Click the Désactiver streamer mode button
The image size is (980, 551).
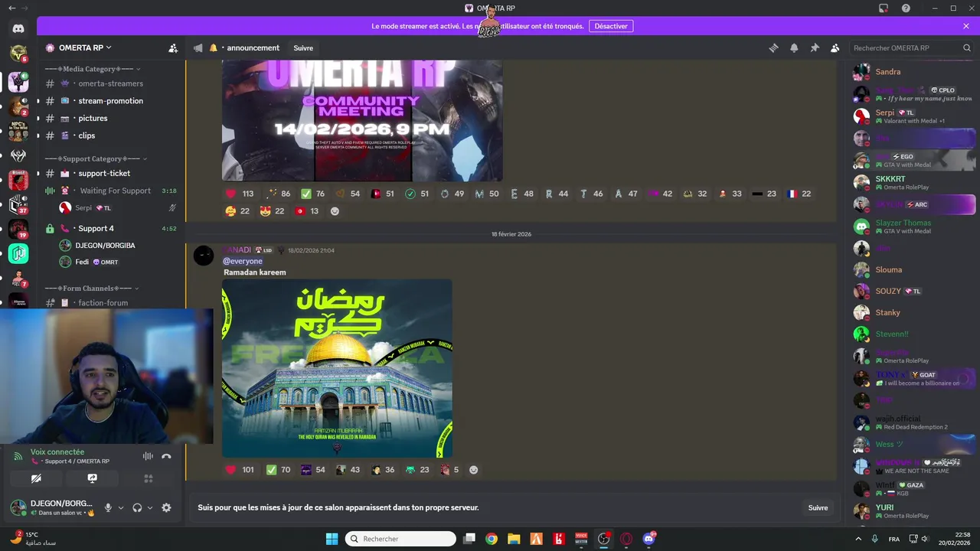pyautogui.click(x=611, y=26)
